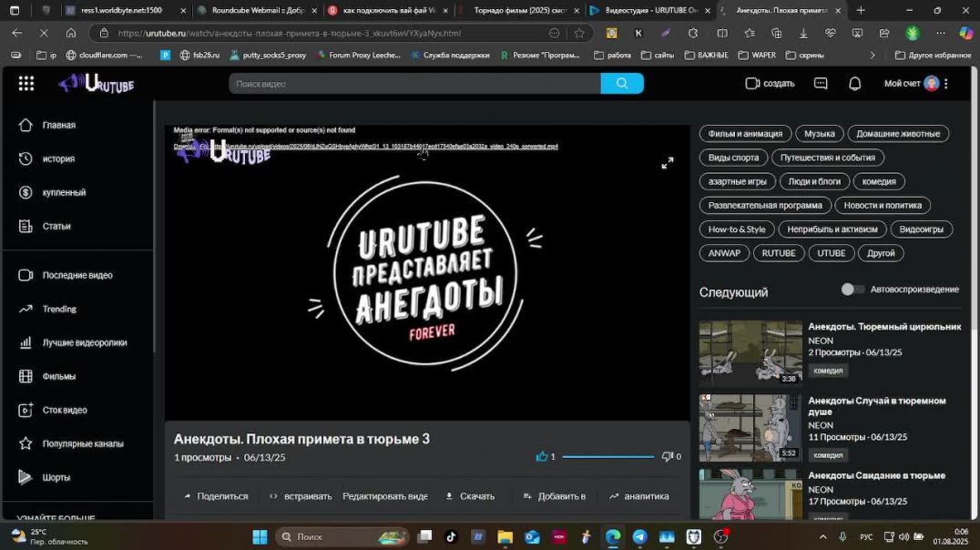The height and width of the screenshot is (550, 980).
Task: Stop page loading in browser toolbar
Action: click(44, 33)
